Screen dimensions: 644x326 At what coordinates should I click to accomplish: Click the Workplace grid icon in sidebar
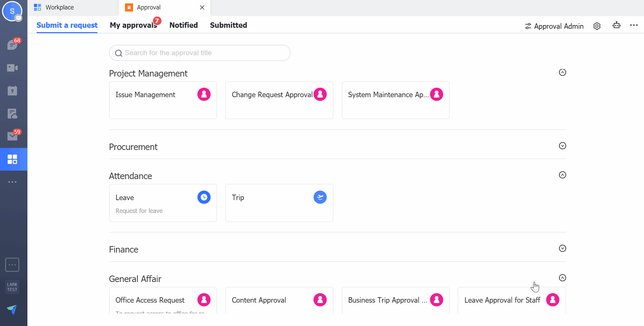[x=12, y=159]
